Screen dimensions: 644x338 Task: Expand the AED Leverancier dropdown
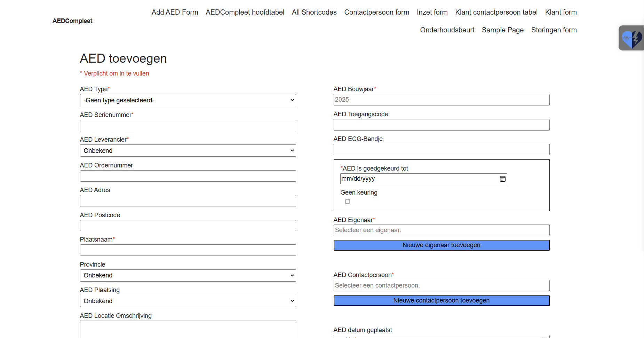[x=188, y=151]
